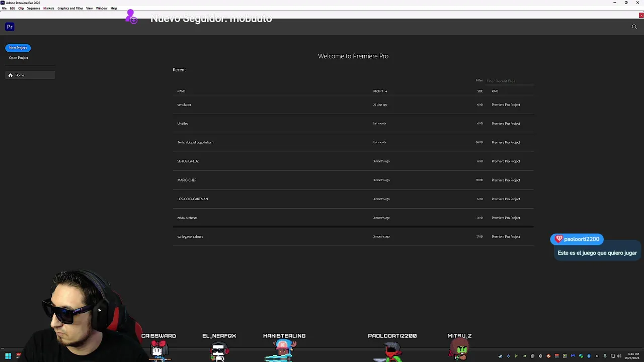Screen dimensions: 644x362
Task: Open the Steam tray icon
Action: click(x=500, y=356)
